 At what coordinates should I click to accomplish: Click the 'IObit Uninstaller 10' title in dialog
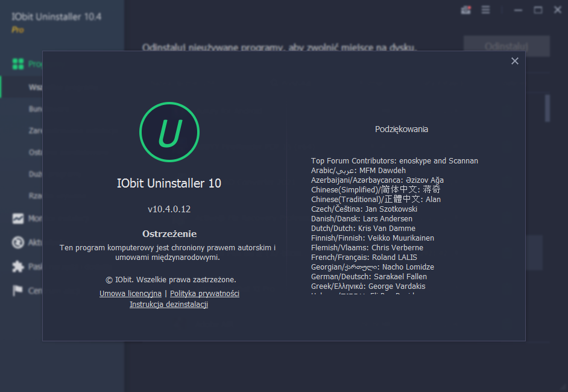click(x=169, y=183)
